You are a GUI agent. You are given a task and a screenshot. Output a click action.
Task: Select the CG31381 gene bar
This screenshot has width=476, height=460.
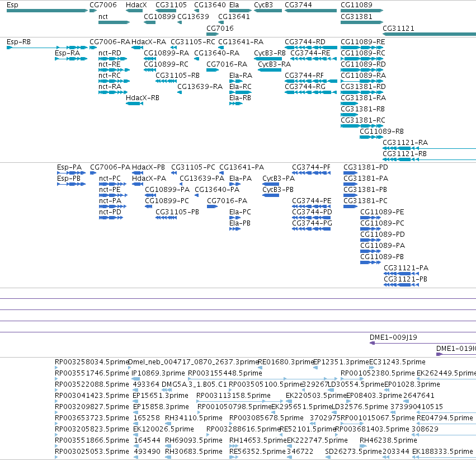coord(362,22)
